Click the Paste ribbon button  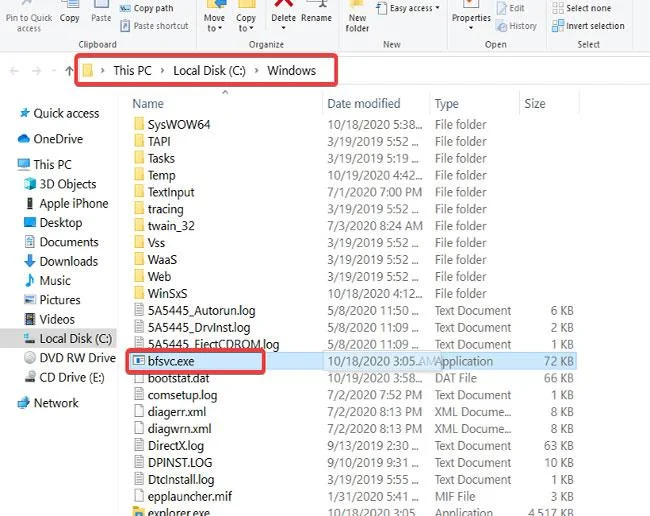pos(101,12)
